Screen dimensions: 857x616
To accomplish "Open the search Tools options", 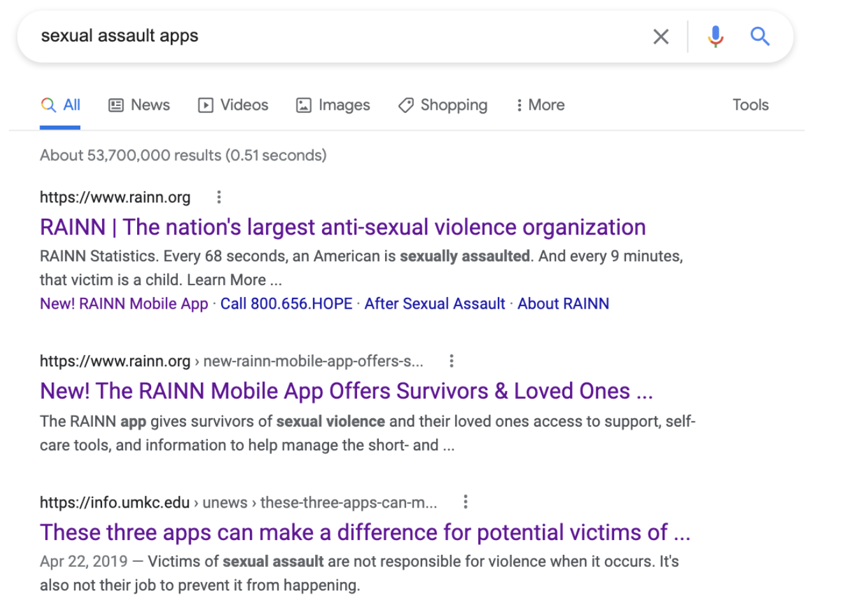I will [750, 105].
